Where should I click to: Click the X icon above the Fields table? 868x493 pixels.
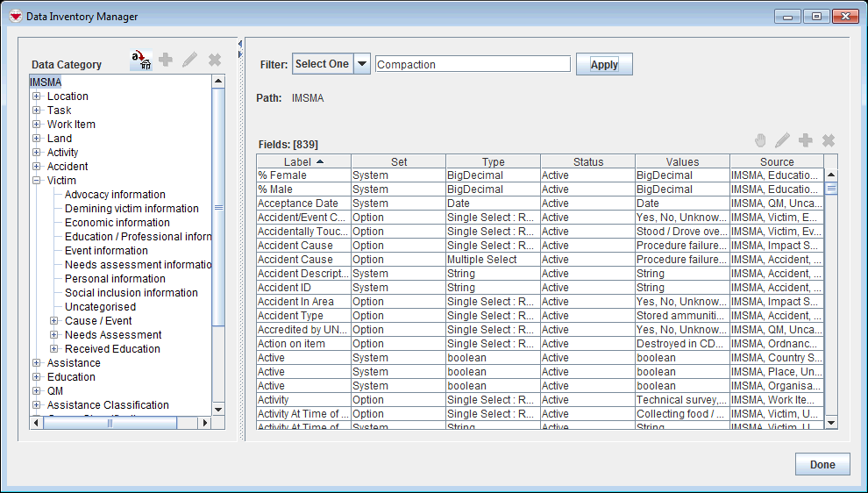(x=828, y=140)
